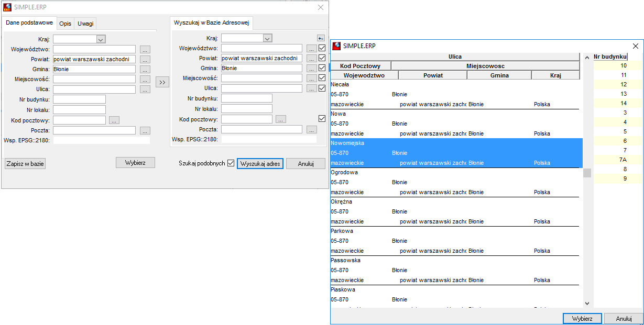Click the +- button in address search panel
Screen dimensions: 644x325
pyautogui.click(x=321, y=38)
